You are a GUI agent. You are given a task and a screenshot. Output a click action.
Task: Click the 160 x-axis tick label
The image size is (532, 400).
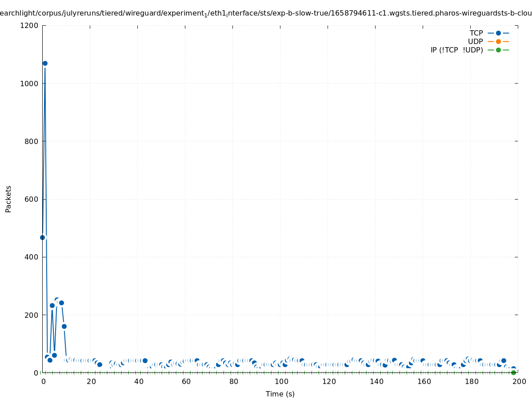pyautogui.click(x=424, y=381)
